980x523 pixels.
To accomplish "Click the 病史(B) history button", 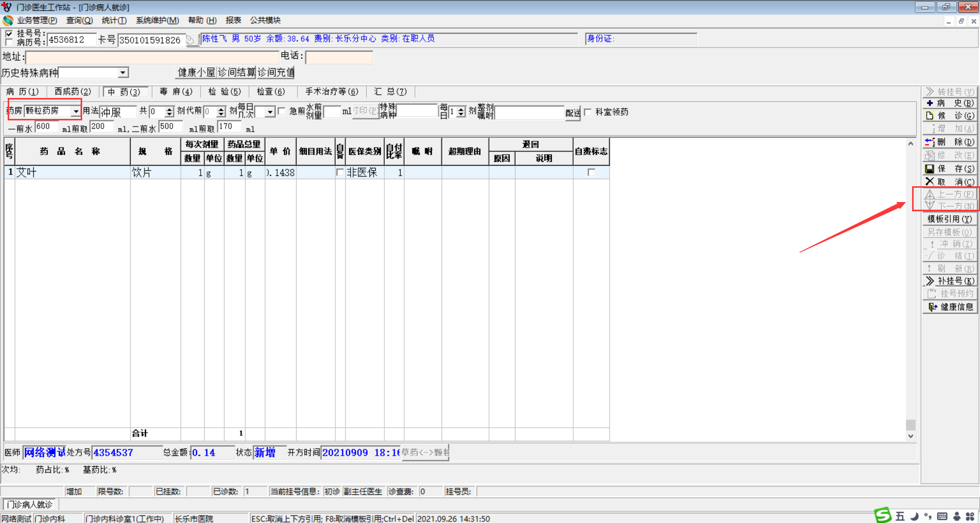I will point(950,103).
